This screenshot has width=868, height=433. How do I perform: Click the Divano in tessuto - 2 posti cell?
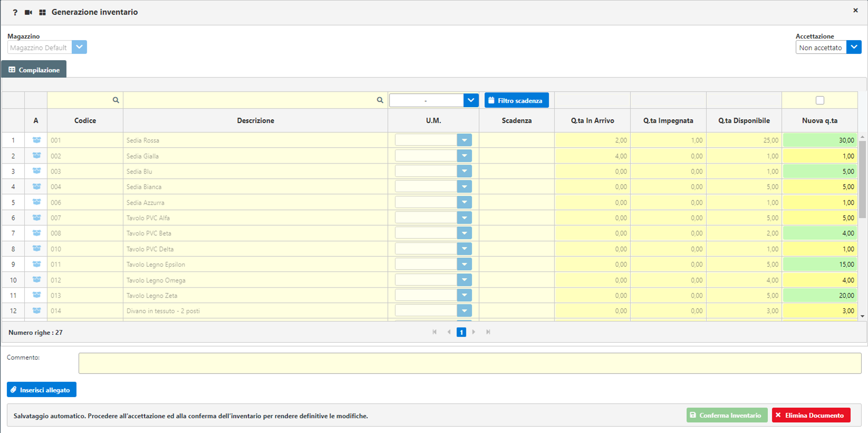coord(256,311)
